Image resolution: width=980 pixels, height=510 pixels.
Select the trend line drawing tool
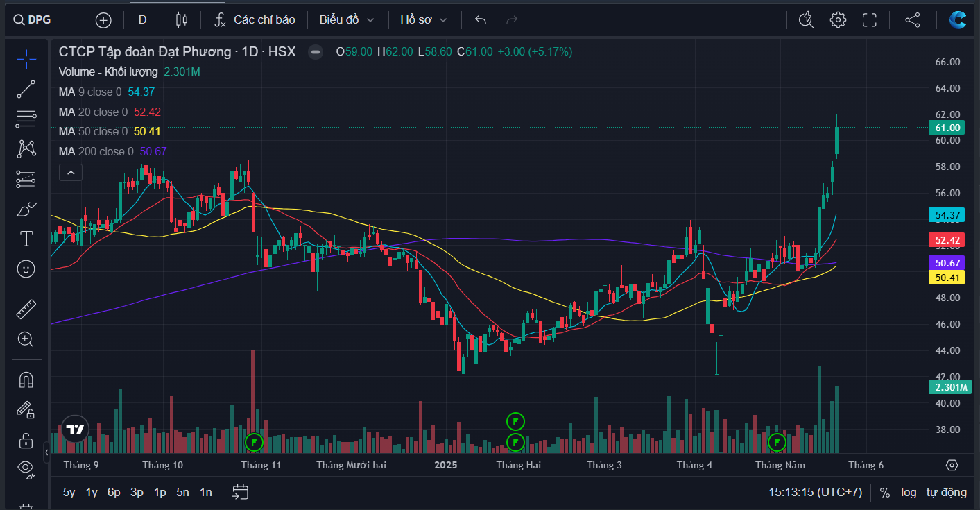click(26, 89)
